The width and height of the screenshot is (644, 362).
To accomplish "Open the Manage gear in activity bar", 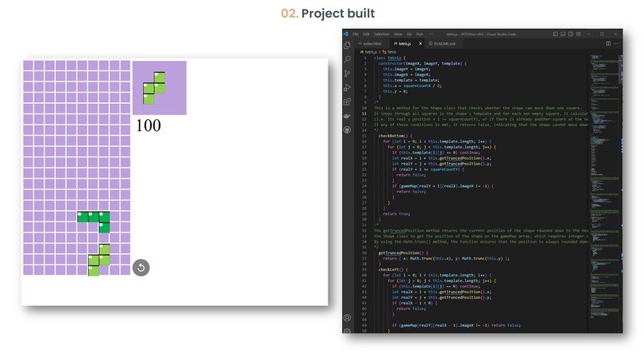I will (x=347, y=331).
